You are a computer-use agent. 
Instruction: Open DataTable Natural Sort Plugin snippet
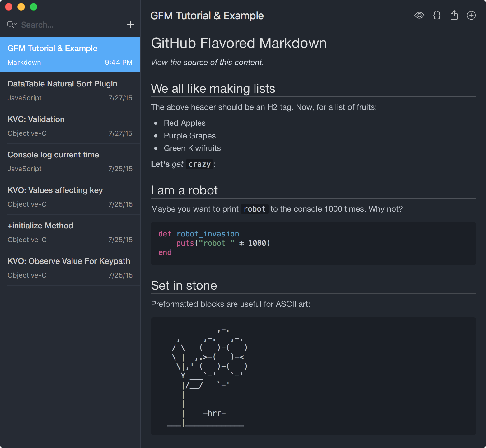coord(70,90)
